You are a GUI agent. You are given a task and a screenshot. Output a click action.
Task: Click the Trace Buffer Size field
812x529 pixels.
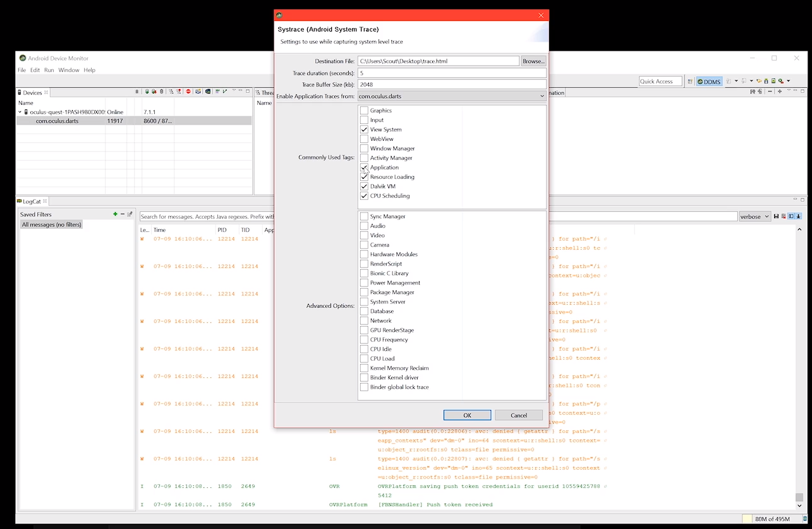451,85
